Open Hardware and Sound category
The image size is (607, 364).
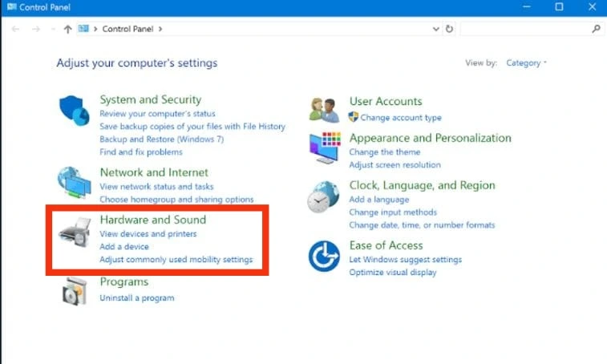point(153,220)
